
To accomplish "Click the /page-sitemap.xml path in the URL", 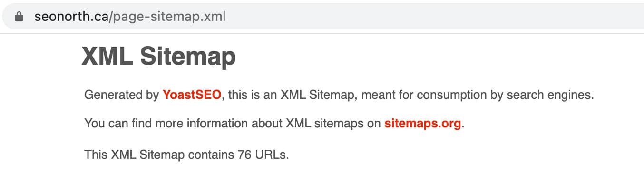I will (167, 17).
